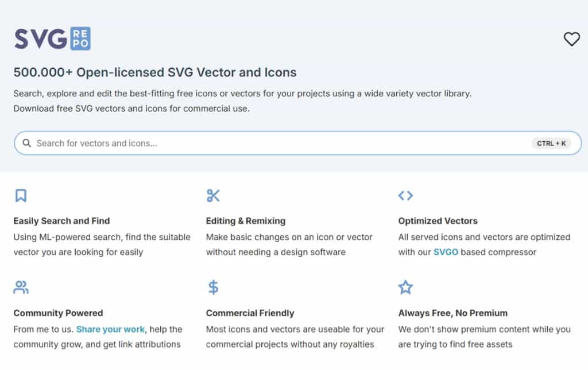Click the Easily Search and Find heading

pos(61,221)
